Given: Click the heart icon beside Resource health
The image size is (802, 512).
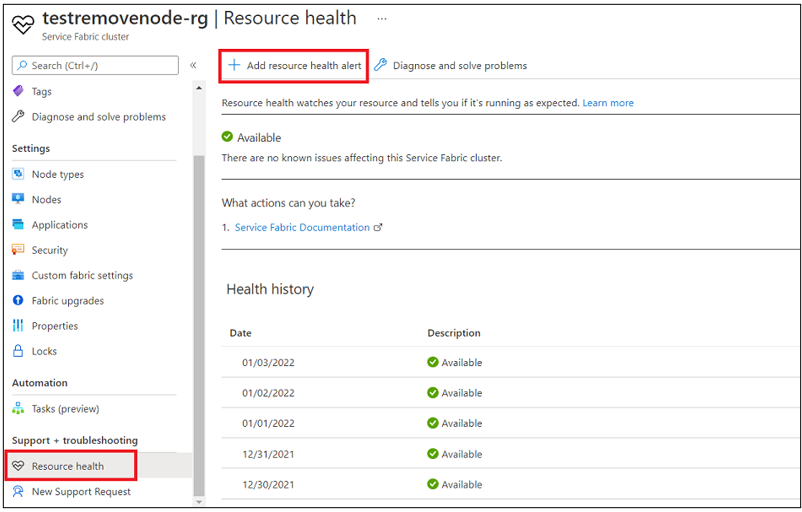Looking at the screenshot, I should [x=18, y=465].
